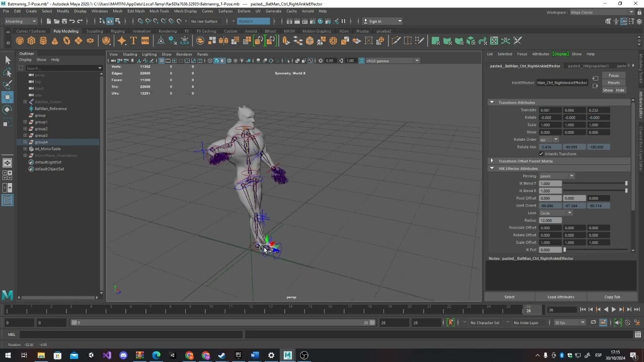Click the Load Attributes button
This screenshot has width=644, height=362.
560,297
